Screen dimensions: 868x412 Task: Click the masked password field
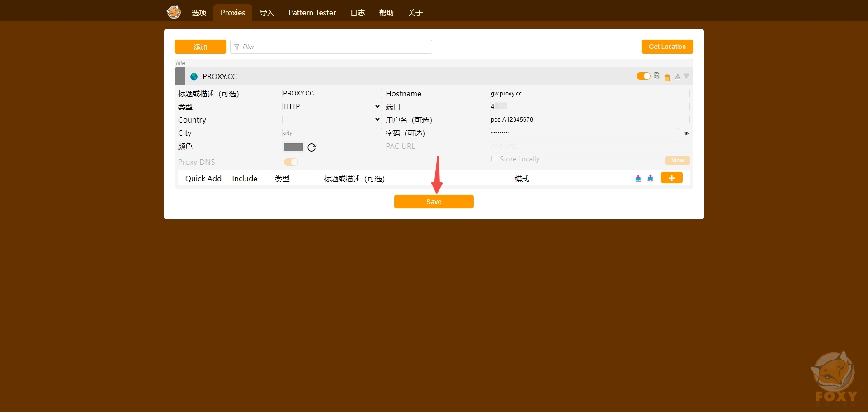click(584, 133)
